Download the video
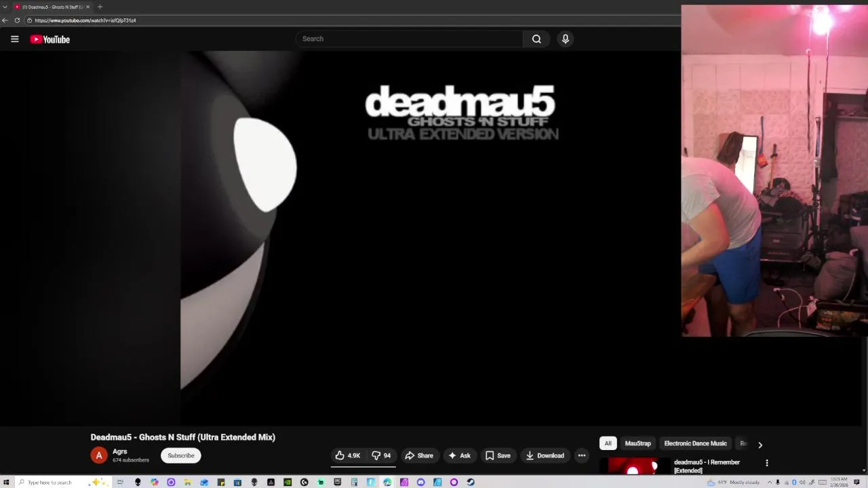The image size is (868, 488). 545,455
